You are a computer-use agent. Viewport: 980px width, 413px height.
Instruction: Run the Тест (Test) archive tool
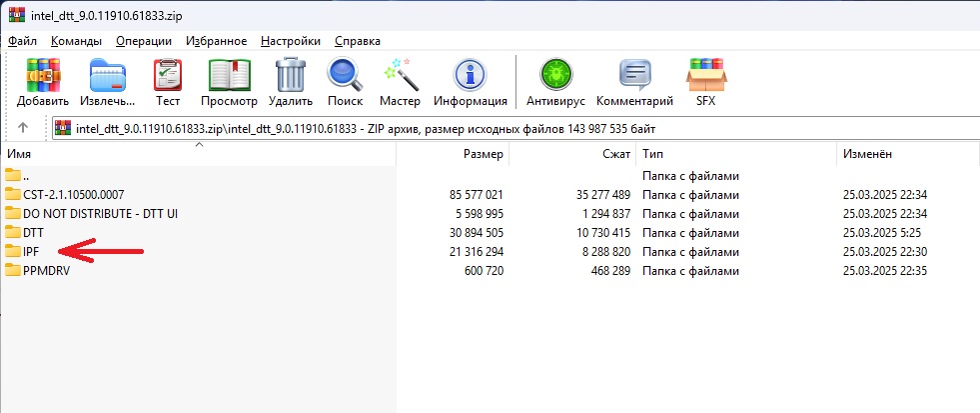[168, 82]
